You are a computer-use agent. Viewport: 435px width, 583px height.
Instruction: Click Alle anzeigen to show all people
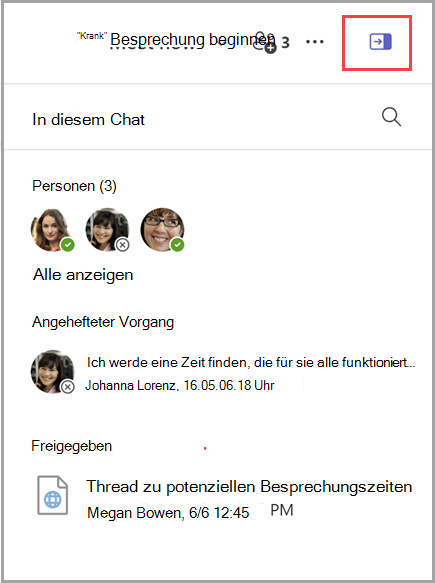click(x=83, y=275)
